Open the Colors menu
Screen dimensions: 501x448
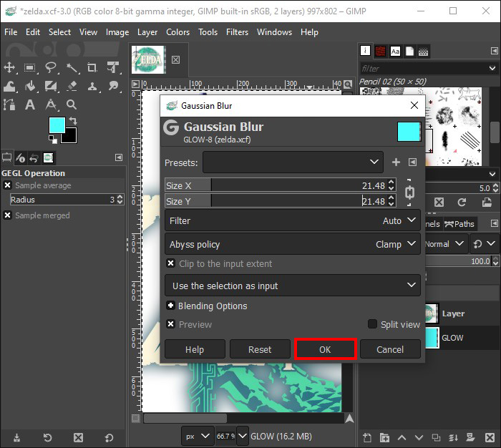click(177, 32)
